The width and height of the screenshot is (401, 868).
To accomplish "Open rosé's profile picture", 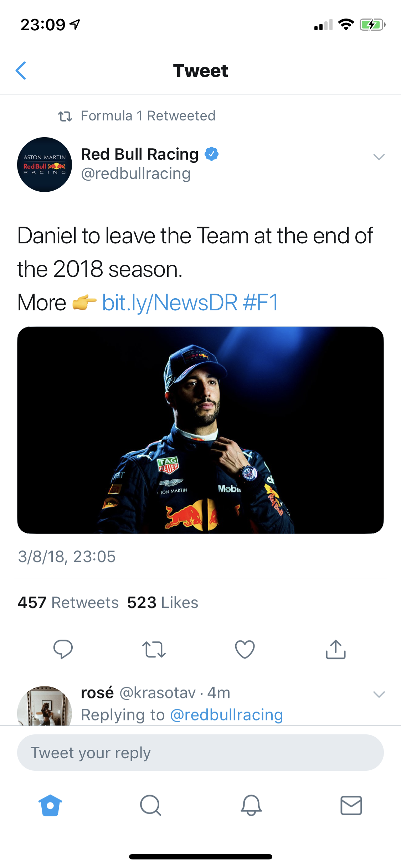I will (45, 706).
